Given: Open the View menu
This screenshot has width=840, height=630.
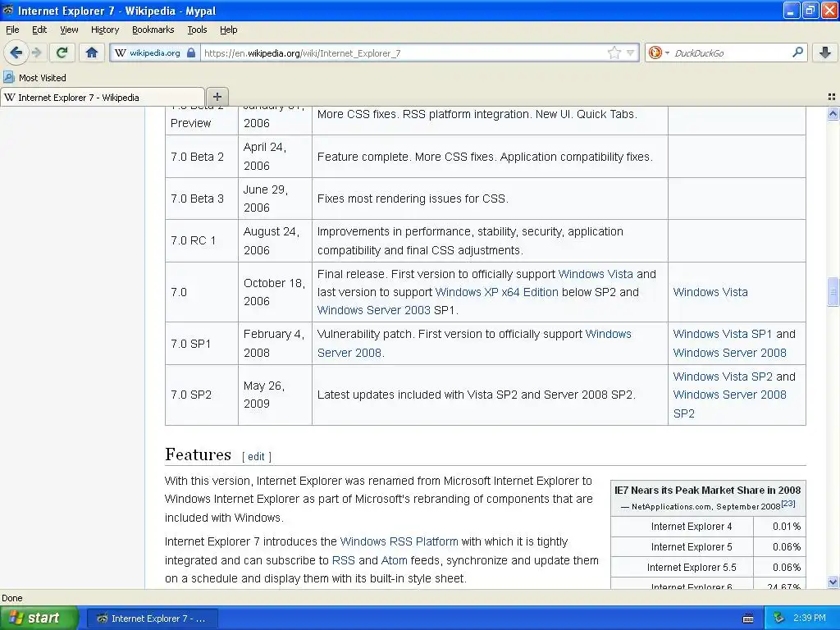Looking at the screenshot, I should tap(69, 30).
